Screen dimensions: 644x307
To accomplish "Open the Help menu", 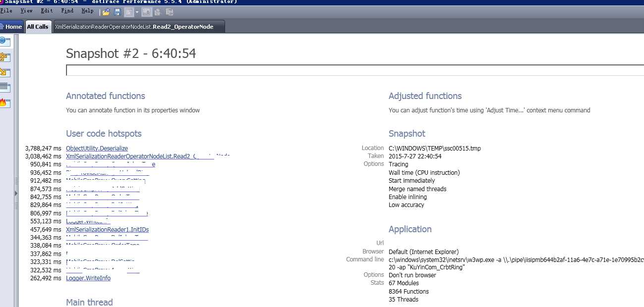I will pos(87,11).
